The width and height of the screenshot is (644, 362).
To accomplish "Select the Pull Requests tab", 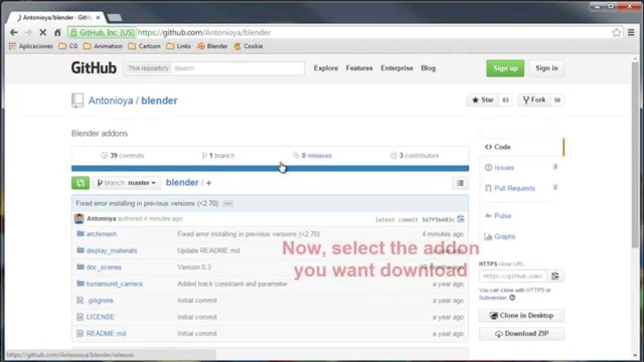I will 521,188.
